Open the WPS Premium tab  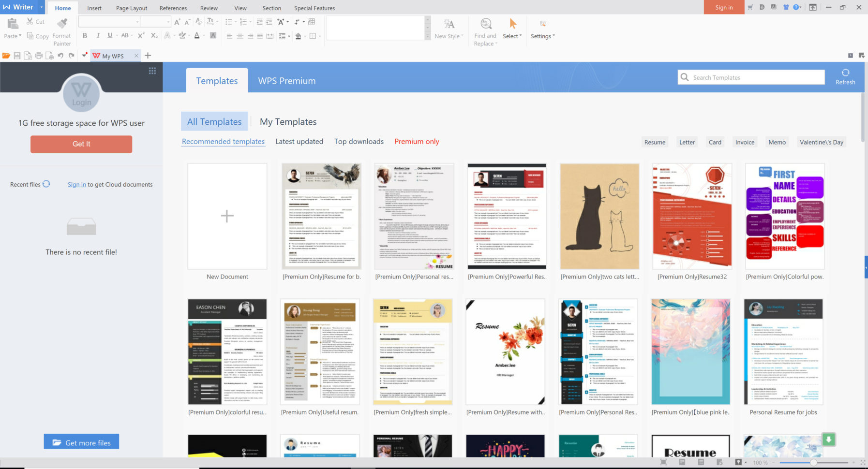click(286, 80)
